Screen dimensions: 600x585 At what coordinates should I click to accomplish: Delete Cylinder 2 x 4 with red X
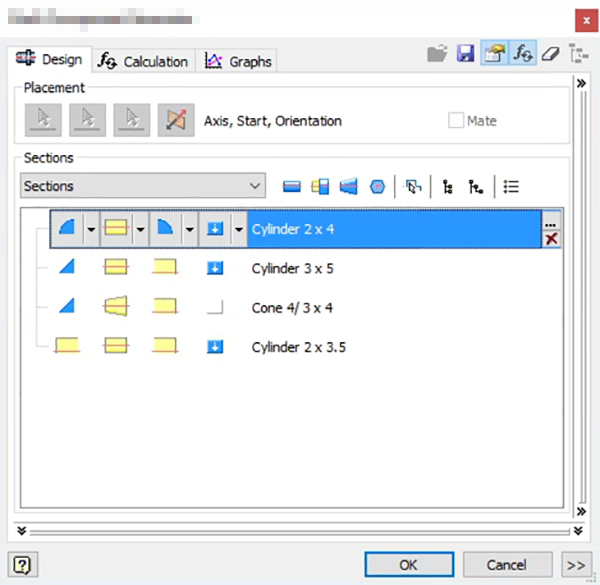pos(551,239)
